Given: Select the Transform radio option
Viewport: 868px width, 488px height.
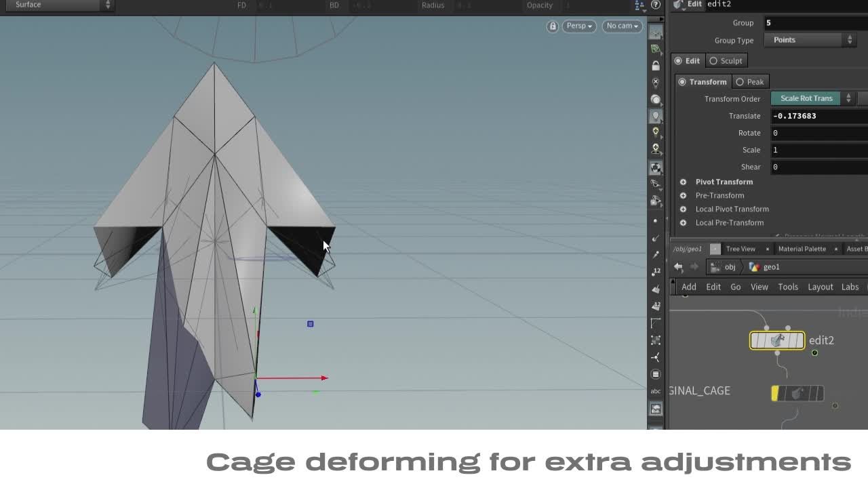Looking at the screenshot, I should [703, 81].
